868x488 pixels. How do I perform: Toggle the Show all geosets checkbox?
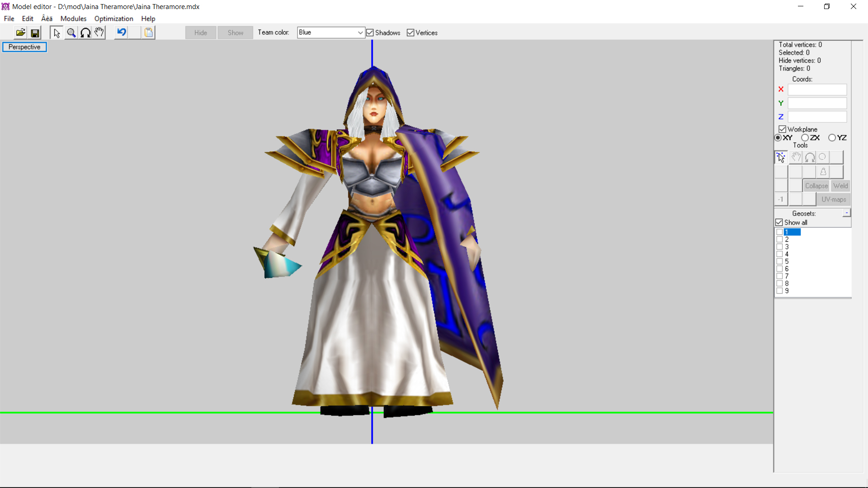pyautogui.click(x=779, y=222)
